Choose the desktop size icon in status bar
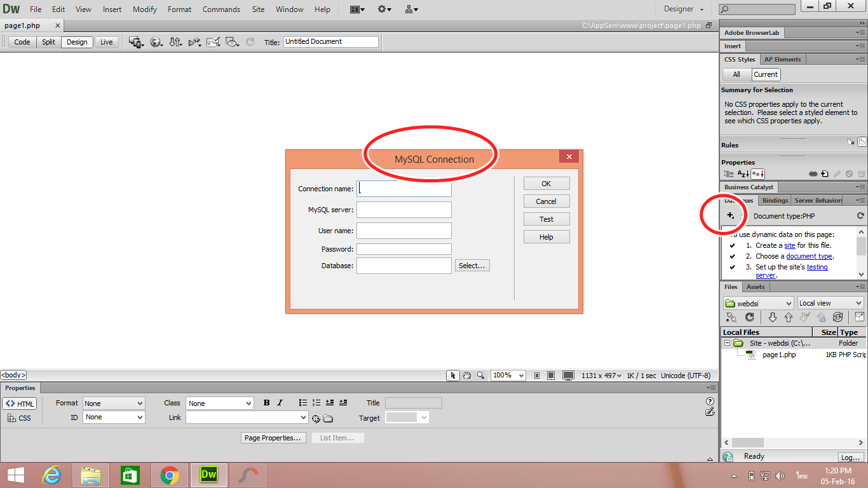 tap(568, 376)
